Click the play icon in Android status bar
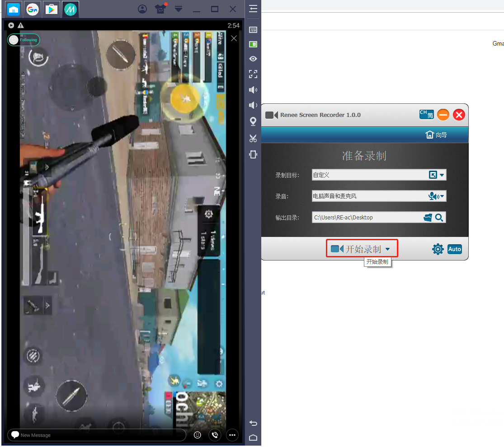504x447 pixels. (11, 25)
